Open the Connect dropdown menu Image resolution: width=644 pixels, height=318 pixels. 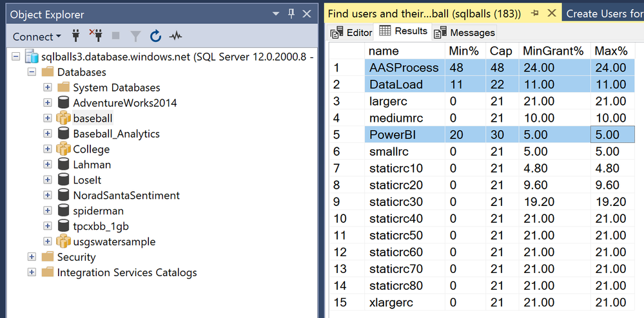37,37
